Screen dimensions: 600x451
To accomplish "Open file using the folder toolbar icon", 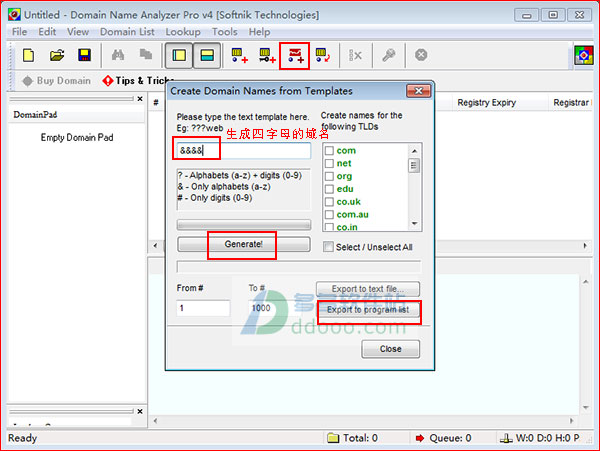I will pyautogui.click(x=57, y=55).
